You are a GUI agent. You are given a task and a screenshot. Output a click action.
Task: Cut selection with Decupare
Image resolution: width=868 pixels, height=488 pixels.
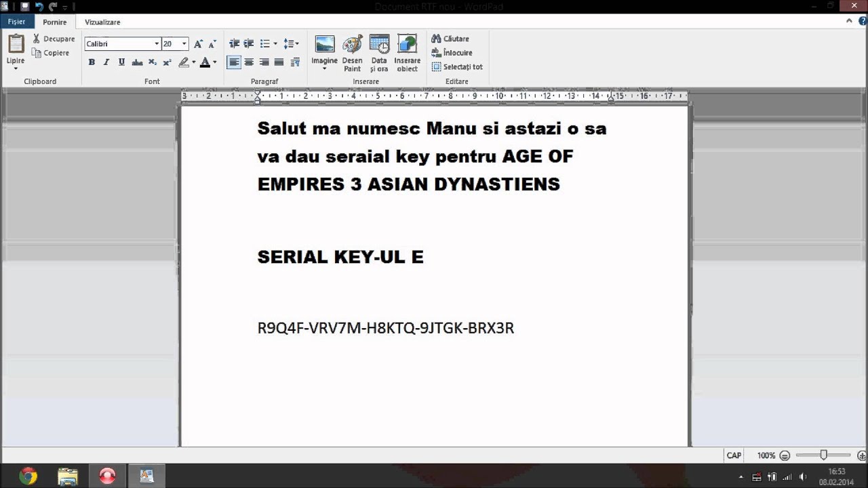tap(54, 39)
